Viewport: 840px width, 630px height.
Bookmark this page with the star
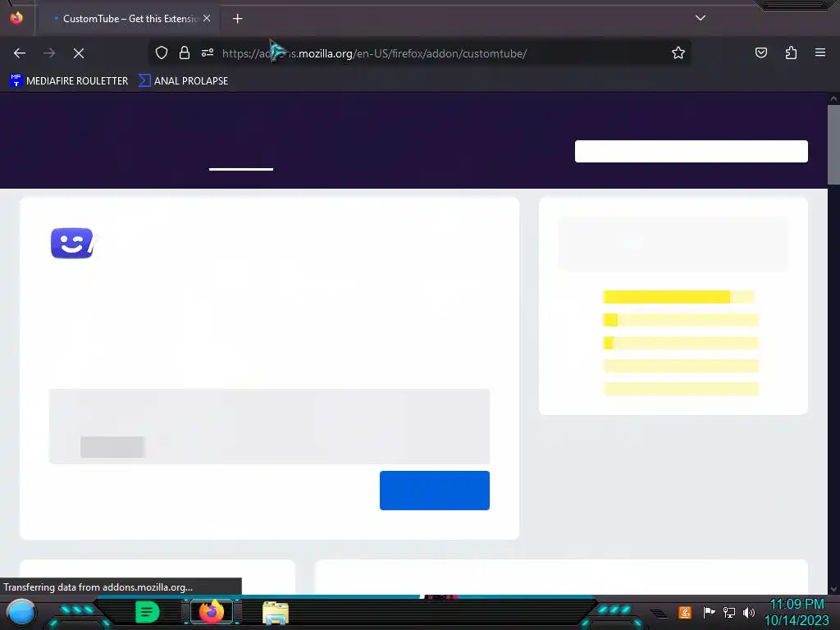tap(678, 53)
